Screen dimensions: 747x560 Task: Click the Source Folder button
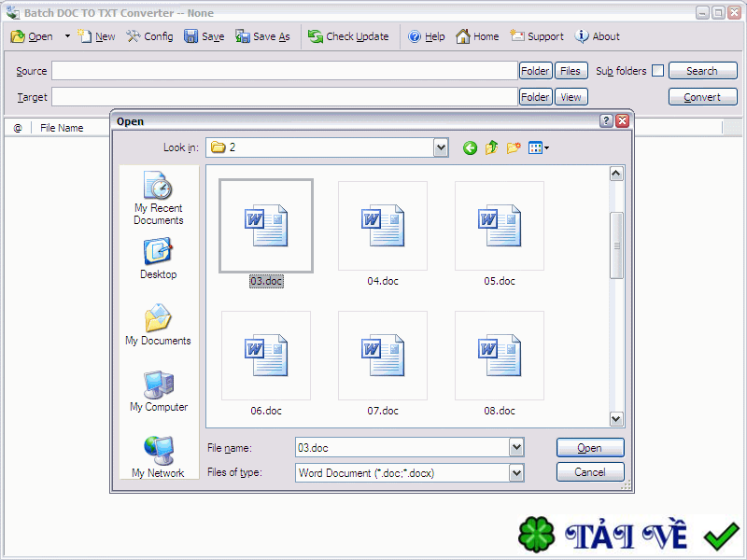(535, 71)
